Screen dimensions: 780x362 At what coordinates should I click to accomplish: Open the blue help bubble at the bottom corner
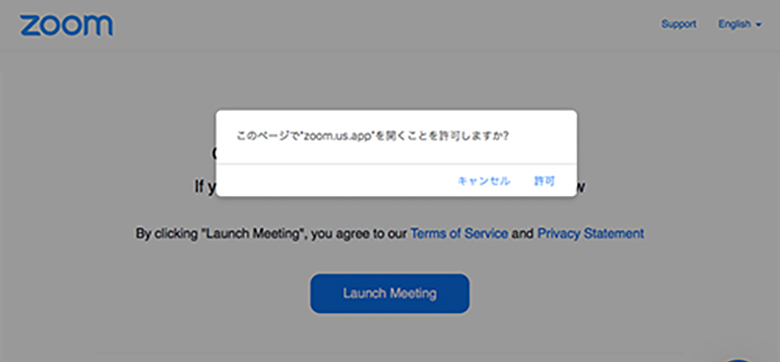[x=739, y=360]
